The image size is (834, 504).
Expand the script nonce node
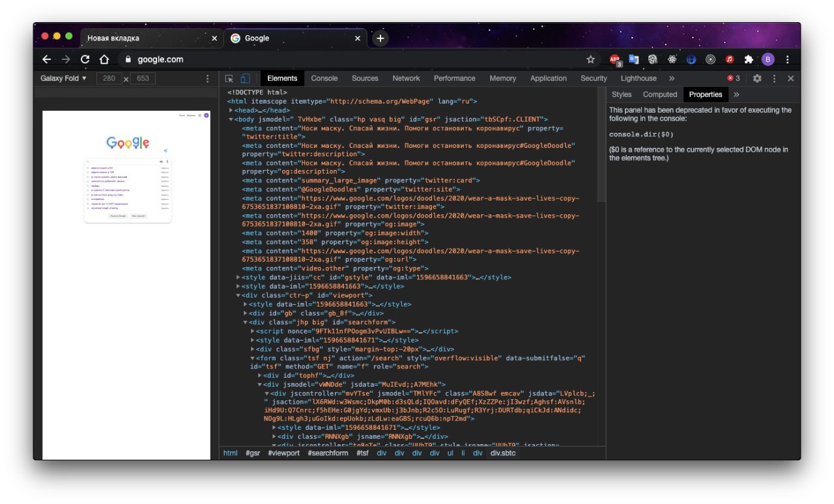(x=252, y=331)
